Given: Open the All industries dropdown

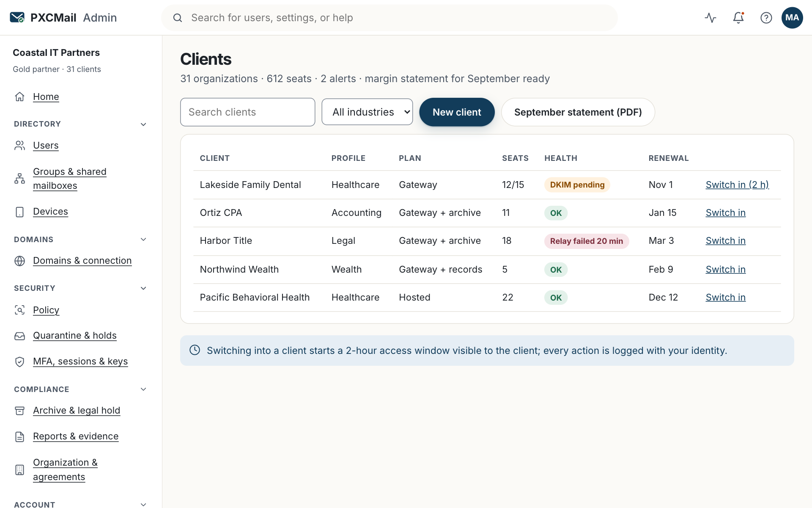Looking at the screenshot, I should click(367, 112).
